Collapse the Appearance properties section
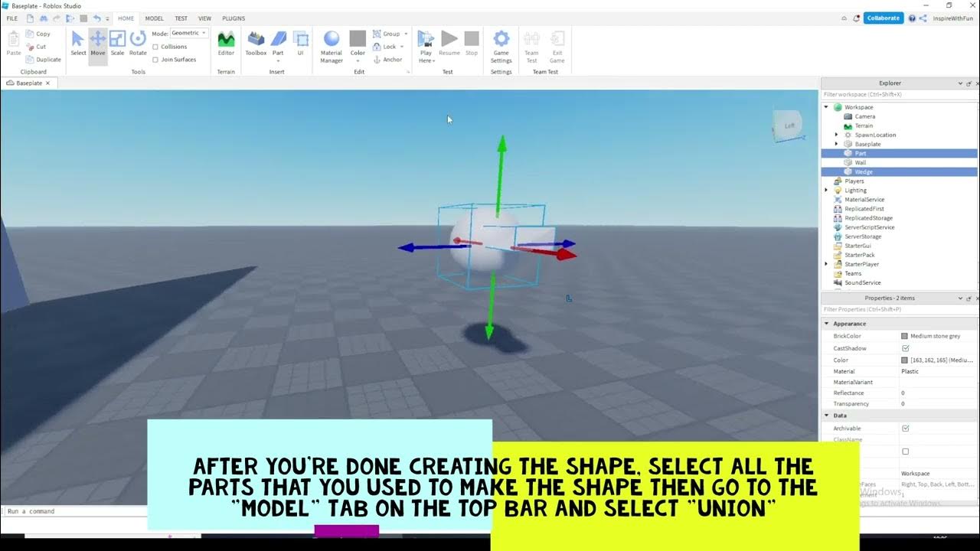 pos(827,324)
